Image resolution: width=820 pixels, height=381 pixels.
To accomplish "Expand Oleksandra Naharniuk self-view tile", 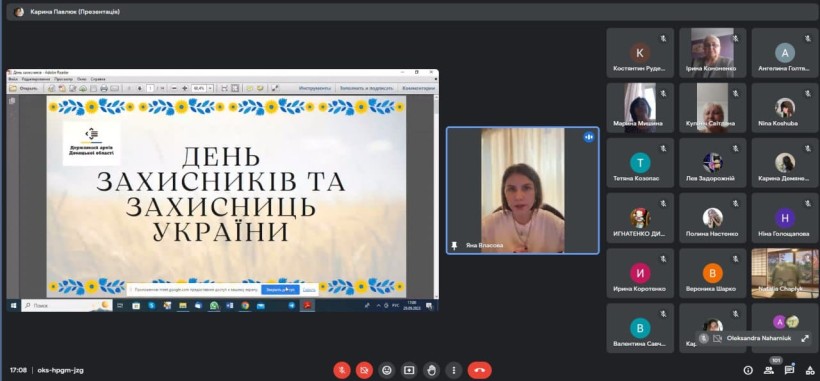I will tap(805, 339).
